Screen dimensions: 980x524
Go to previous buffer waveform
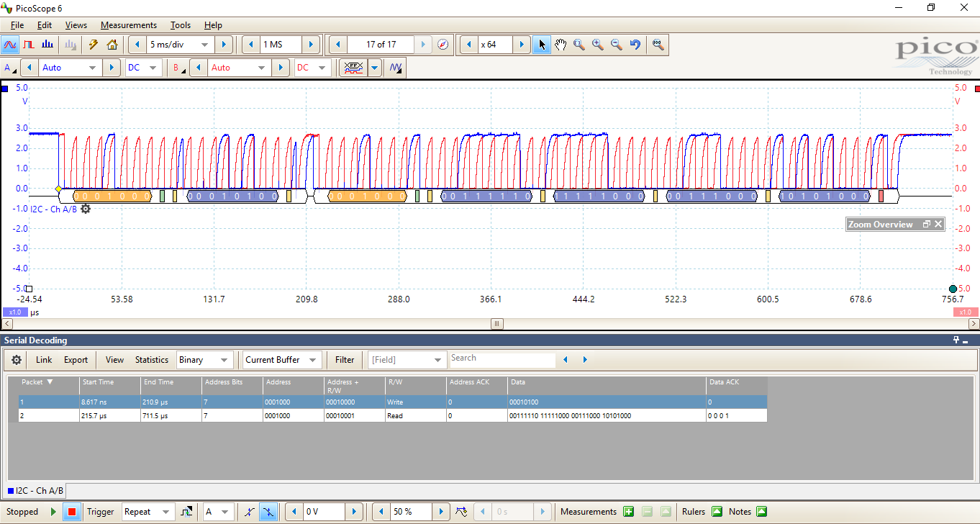coord(338,45)
